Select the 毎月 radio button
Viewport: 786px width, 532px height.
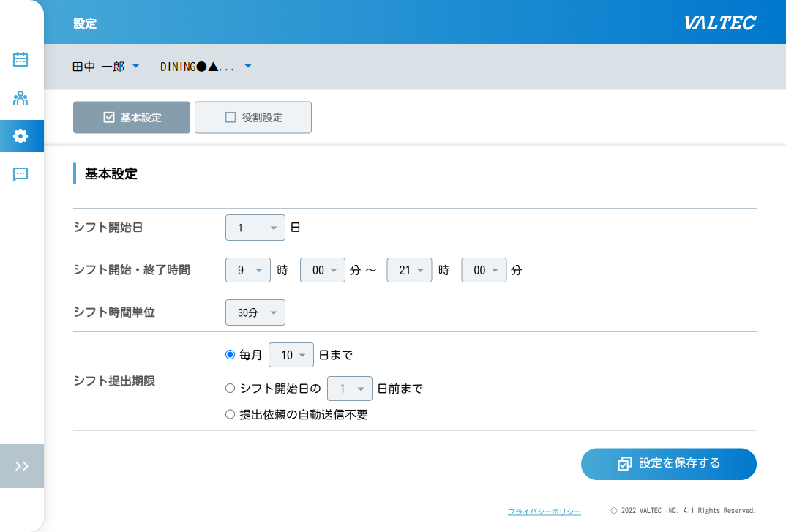click(x=231, y=355)
